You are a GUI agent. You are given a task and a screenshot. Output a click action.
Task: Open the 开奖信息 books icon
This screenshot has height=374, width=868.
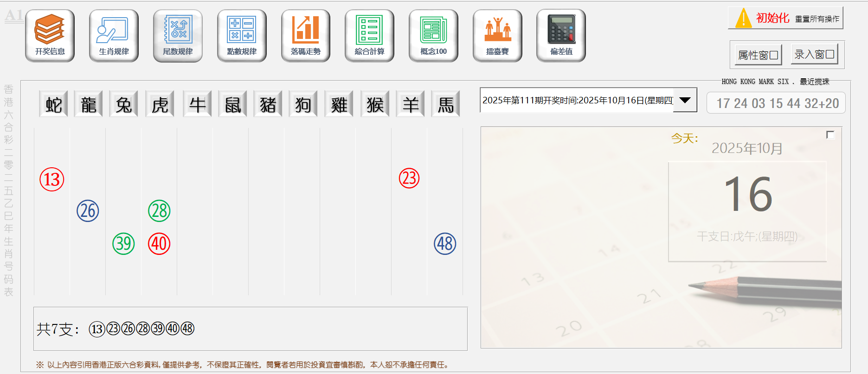pyautogui.click(x=50, y=35)
